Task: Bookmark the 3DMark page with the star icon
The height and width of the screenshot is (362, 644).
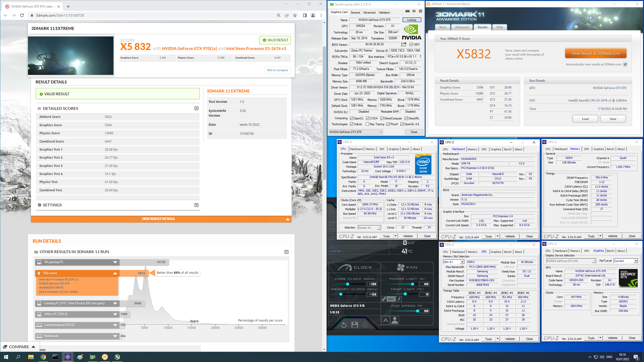Action: 295,15
